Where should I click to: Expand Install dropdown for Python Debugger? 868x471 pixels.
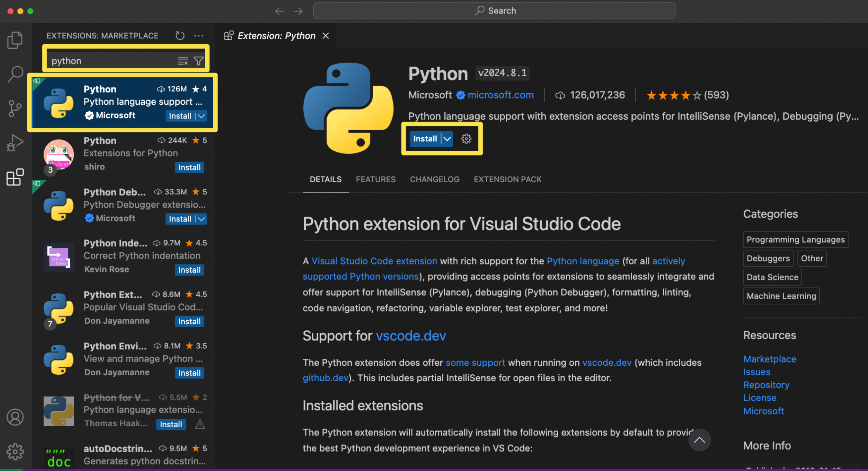pos(202,219)
